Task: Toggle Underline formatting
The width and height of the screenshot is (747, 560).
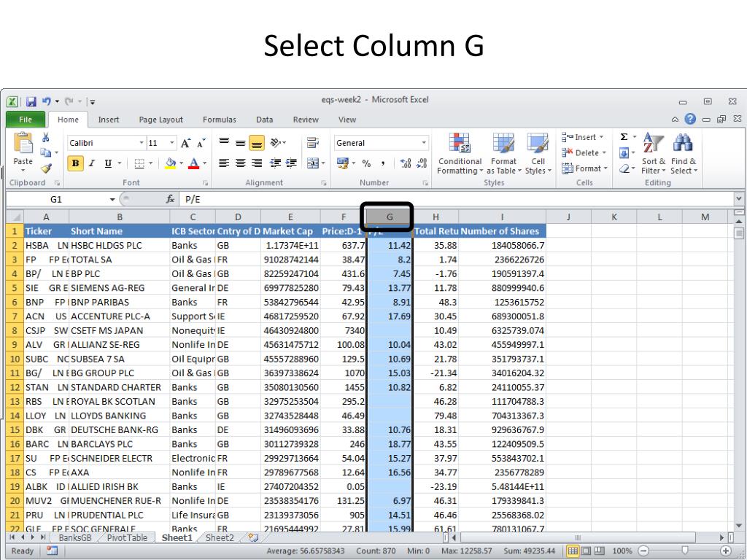Action: click(x=108, y=163)
